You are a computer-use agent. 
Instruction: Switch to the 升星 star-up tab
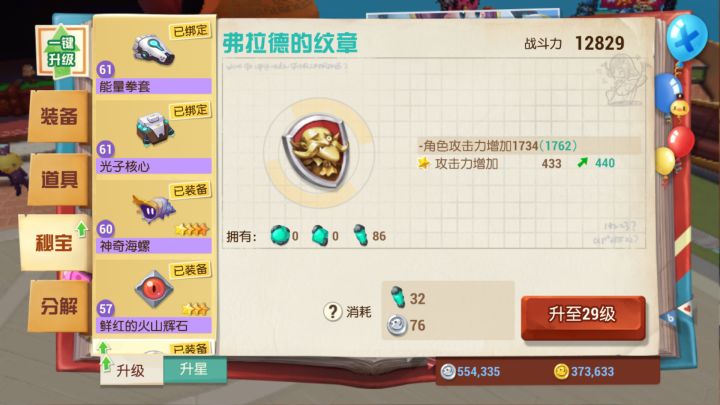tap(194, 369)
